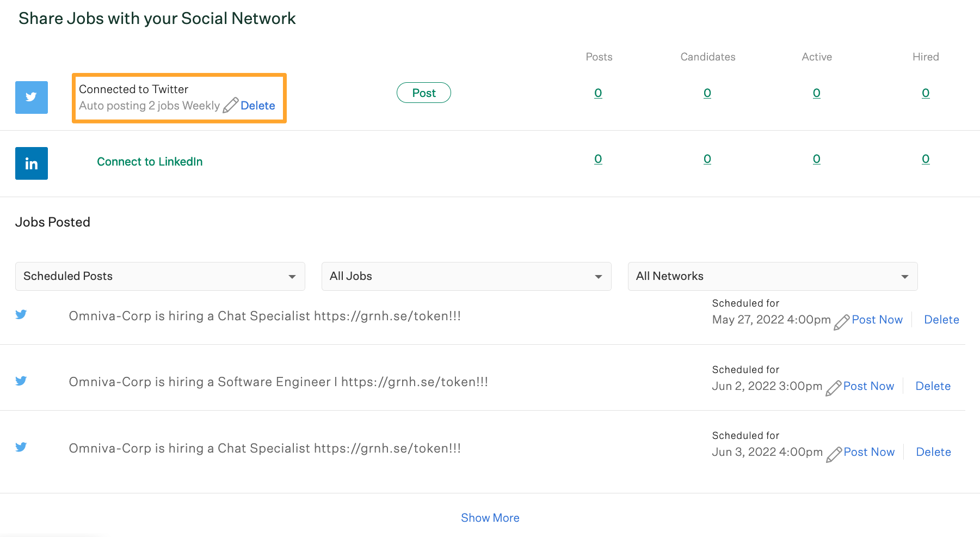The height and width of the screenshot is (537, 980).
Task: Post Now the May 27 scheduled post
Action: click(877, 320)
